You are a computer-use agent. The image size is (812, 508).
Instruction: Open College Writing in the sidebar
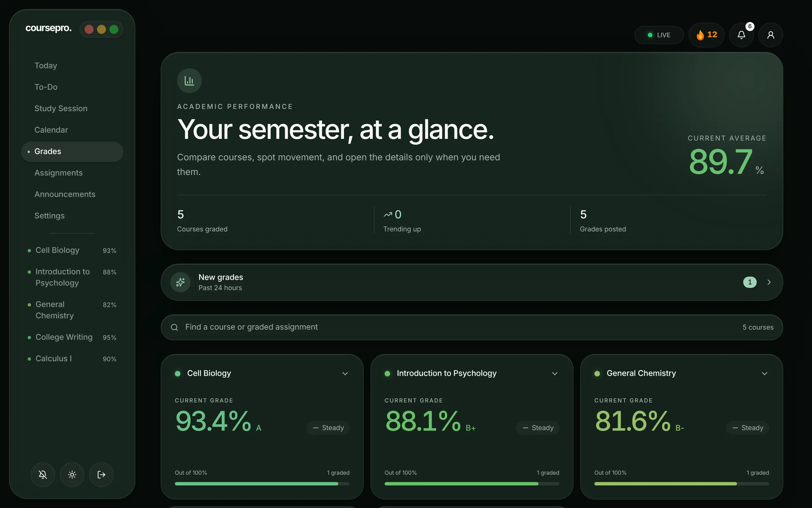[x=72, y=337]
